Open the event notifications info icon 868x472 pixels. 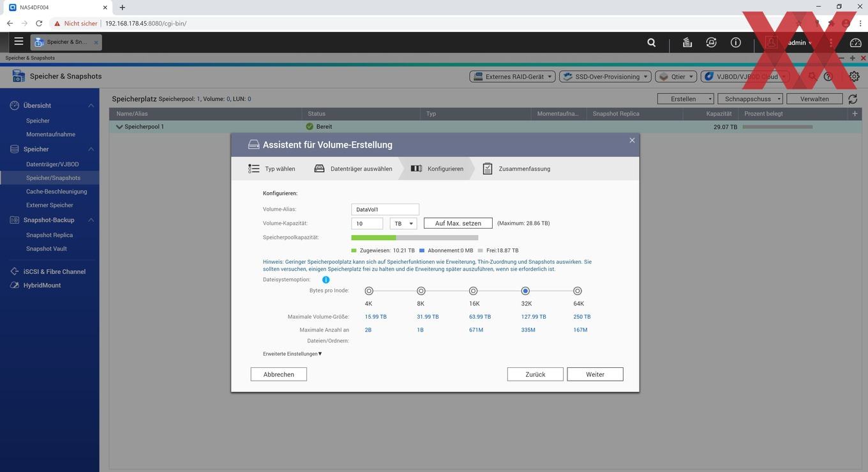coord(736,43)
